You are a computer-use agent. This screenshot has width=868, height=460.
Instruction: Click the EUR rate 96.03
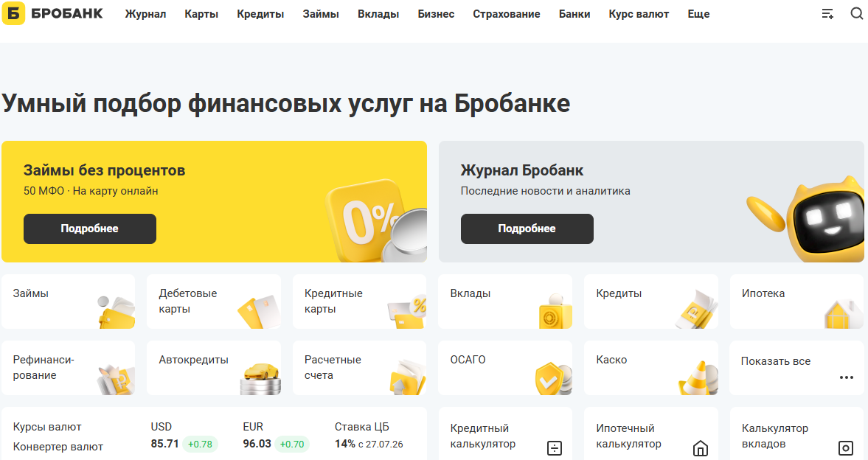257,444
